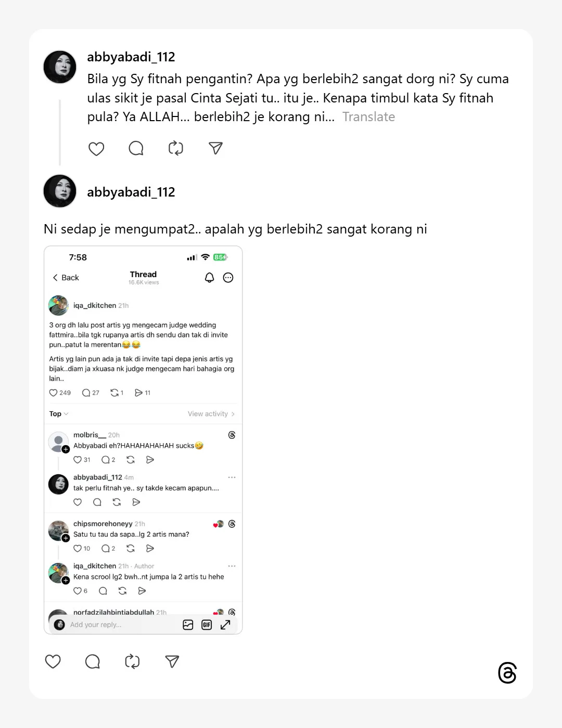The width and height of the screenshot is (562, 728).
Task: Share the post with the attached screenshot
Action: 172,661
